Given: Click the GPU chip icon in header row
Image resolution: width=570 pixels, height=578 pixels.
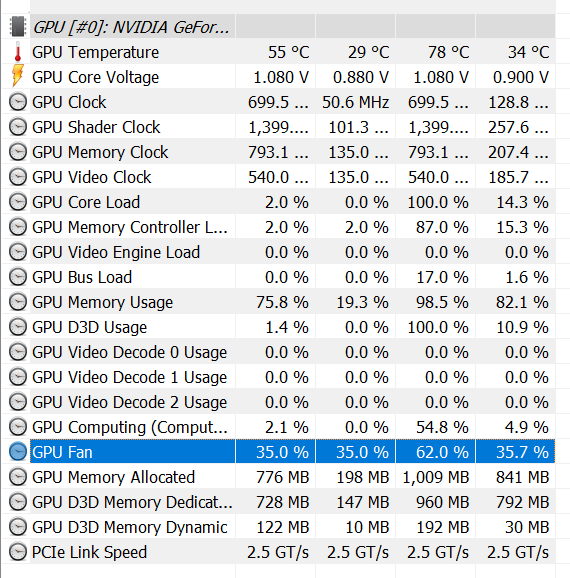Looking at the screenshot, I should click(x=18, y=27).
